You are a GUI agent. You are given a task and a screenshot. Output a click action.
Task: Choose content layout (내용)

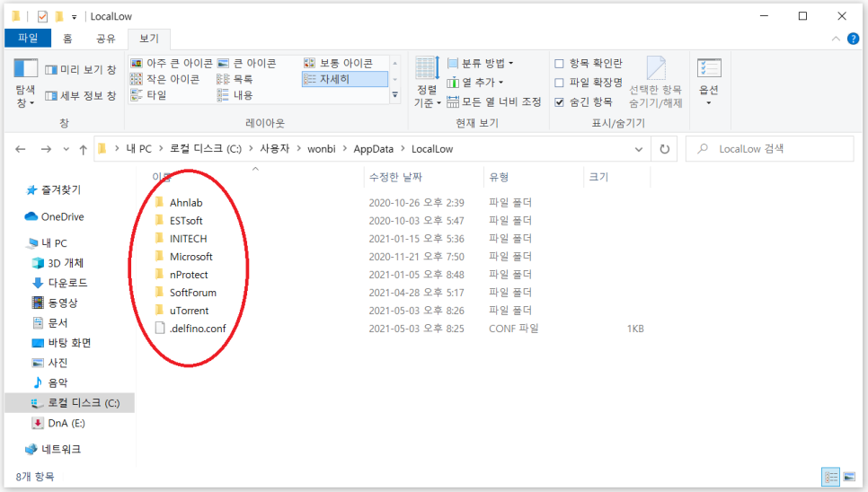click(235, 95)
